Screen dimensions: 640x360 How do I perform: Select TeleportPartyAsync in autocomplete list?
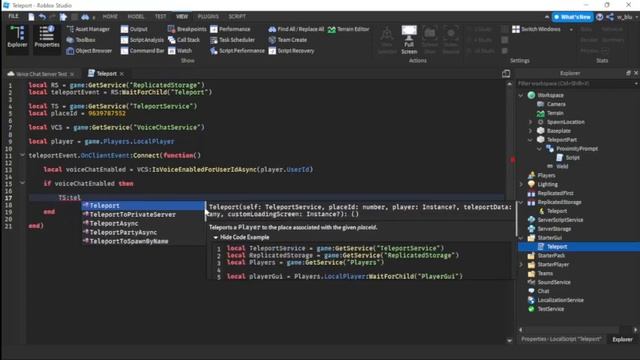click(x=143, y=232)
